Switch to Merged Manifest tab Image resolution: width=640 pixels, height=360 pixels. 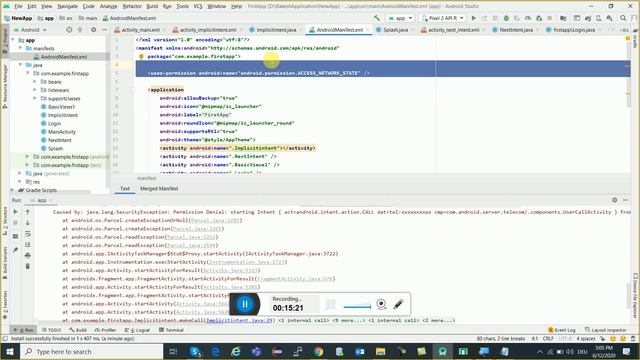pos(159,189)
